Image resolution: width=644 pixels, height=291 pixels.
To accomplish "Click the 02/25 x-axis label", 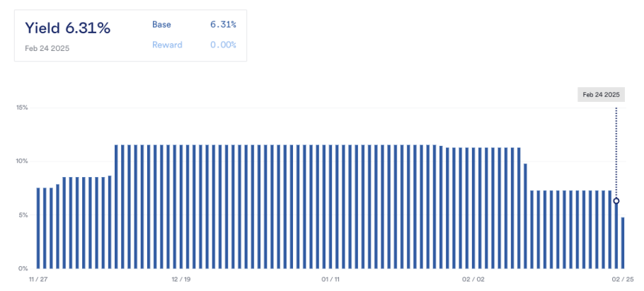I will click(x=623, y=280).
